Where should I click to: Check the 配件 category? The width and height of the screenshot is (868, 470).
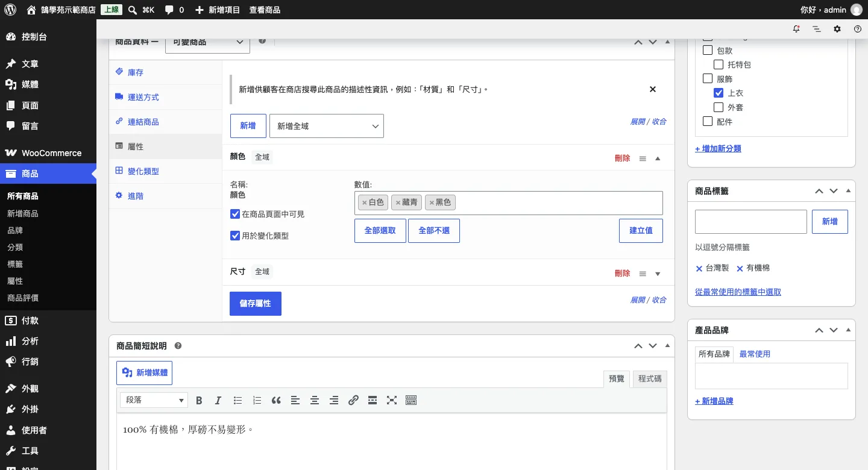(x=708, y=122)
